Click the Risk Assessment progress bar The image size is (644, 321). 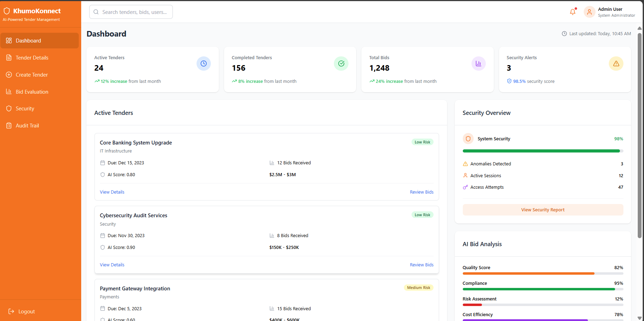543,305
